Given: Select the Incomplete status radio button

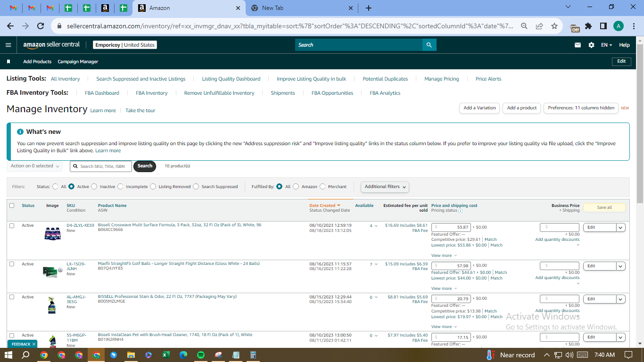Looking at the screenshot, I should (120, 187).
